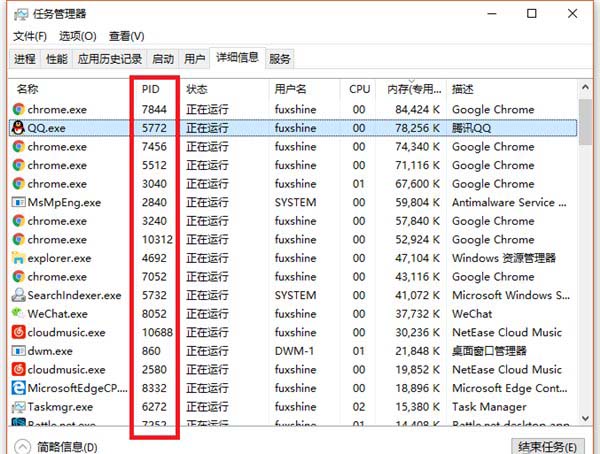Switch to the 服务 tab

[x=280, y=59]
